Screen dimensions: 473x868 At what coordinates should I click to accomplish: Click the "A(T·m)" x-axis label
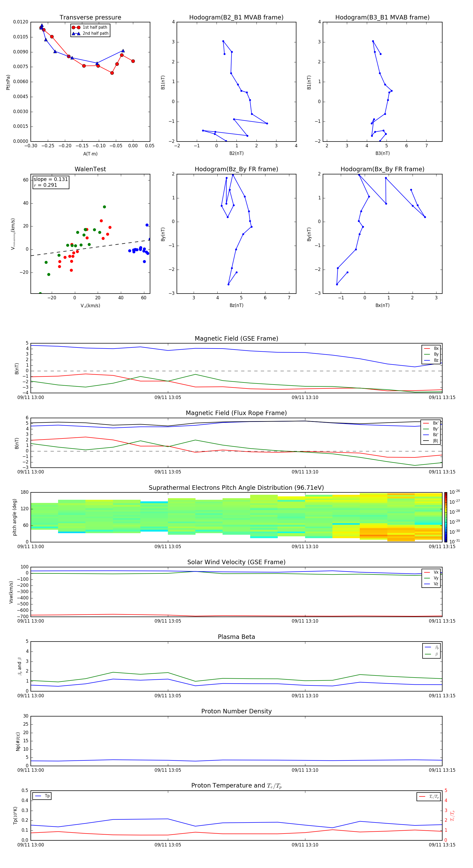click(90, 154)
